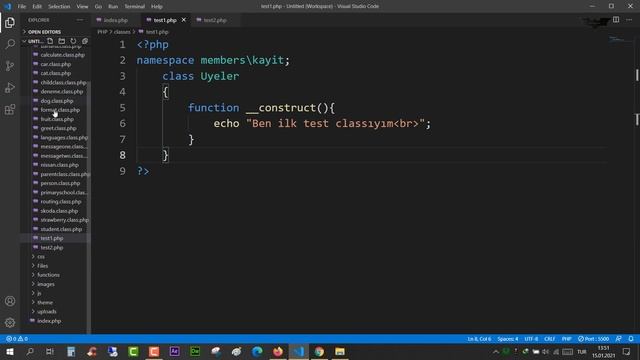Click the CRLF line ending status item
Viewport: 640px width, 360px height.
[550, 339]
